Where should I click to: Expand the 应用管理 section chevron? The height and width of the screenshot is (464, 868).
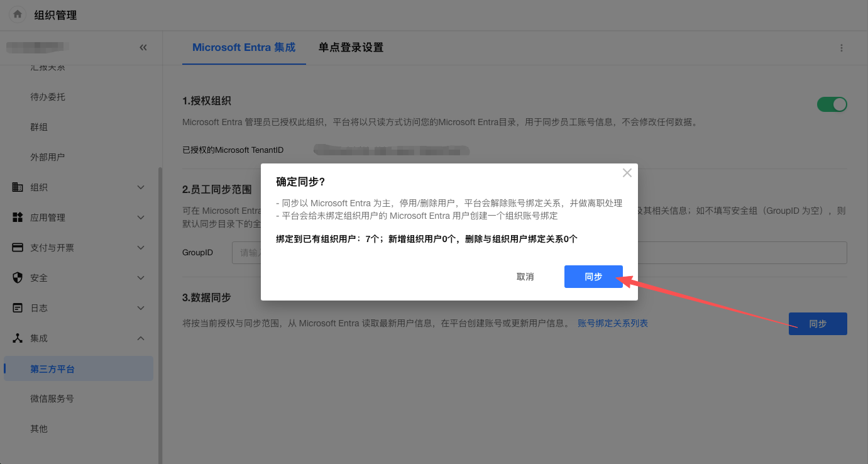[141, 218]
